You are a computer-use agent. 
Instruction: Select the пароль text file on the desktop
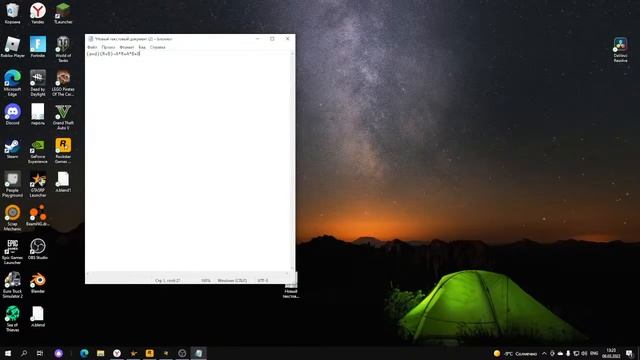38,114
